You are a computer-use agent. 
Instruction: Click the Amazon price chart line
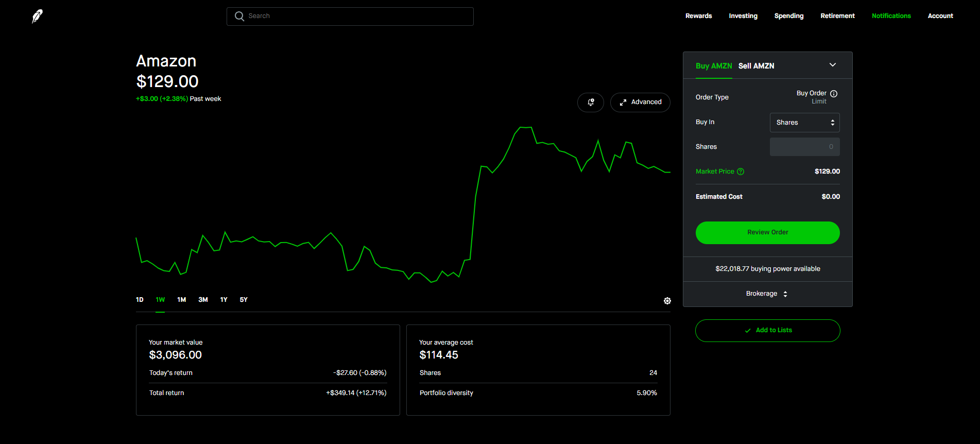403,205
